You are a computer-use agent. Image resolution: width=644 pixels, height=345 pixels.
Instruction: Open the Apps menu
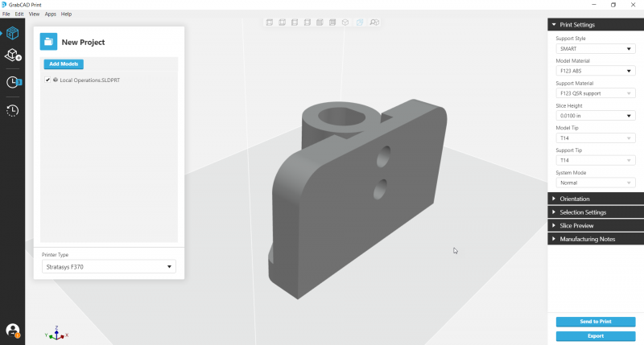point(51,14)
